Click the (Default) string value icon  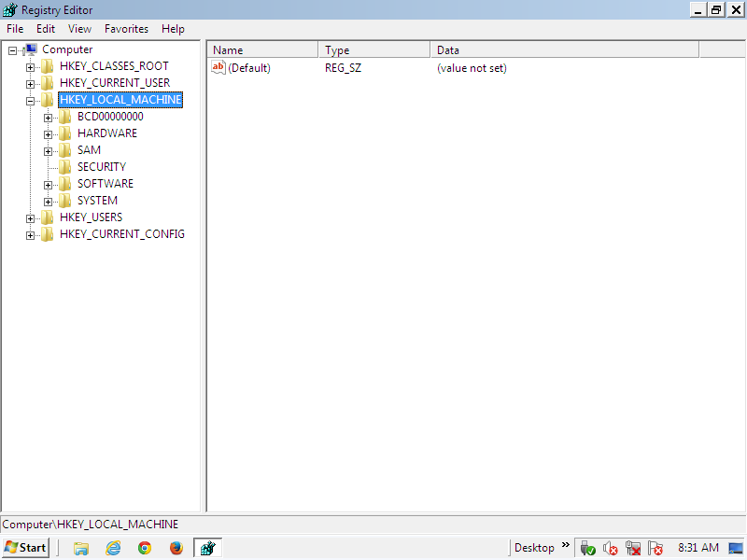coord(218,67)
